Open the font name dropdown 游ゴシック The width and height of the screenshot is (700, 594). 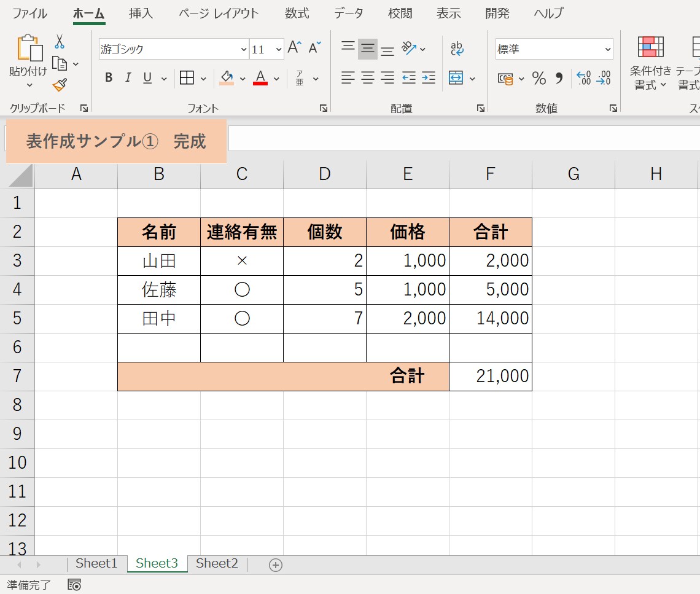pos(244,49)
